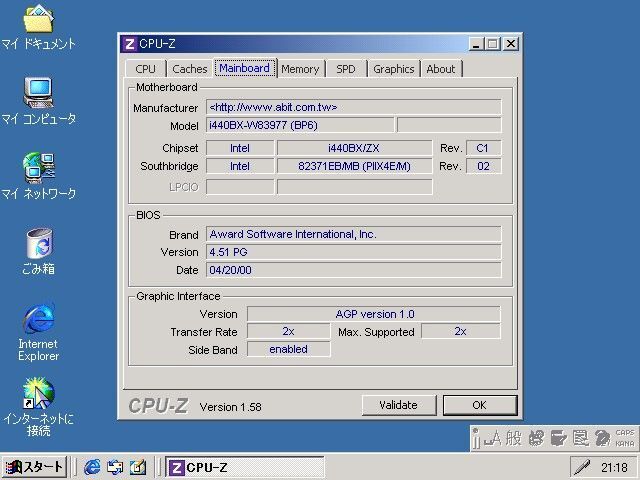The width and height of the screenshot is (640, 480).
Task: Open the About tab
Action: [440, 69]
